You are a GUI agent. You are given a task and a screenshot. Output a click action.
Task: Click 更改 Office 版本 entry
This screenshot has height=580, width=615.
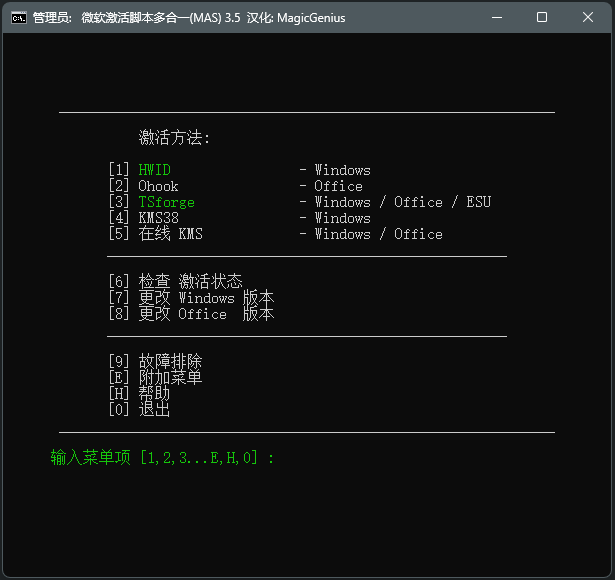(x=206, y=314)
